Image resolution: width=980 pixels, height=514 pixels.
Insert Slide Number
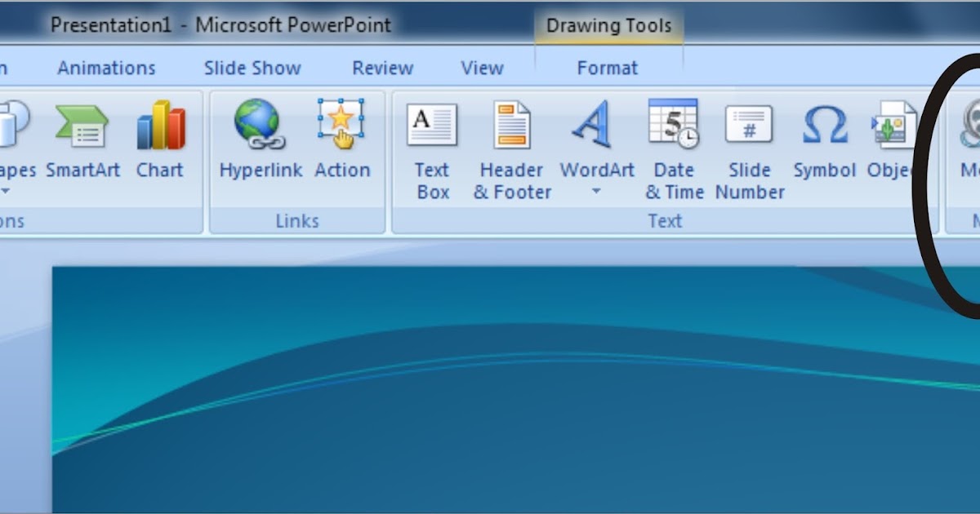(x=750, y=150)
